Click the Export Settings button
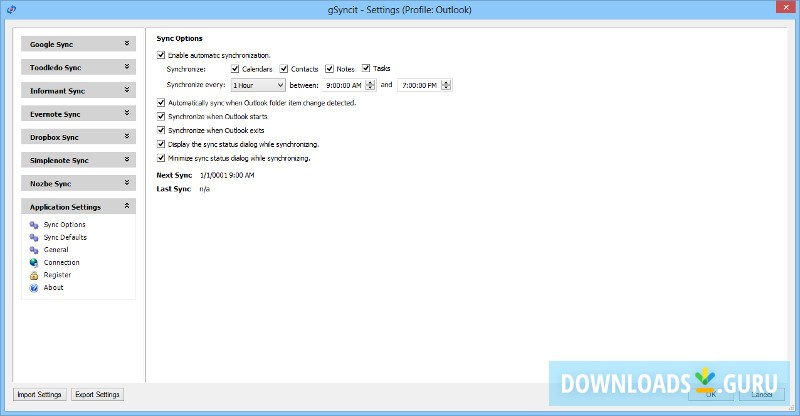The image size is (800, 416). 97,395
